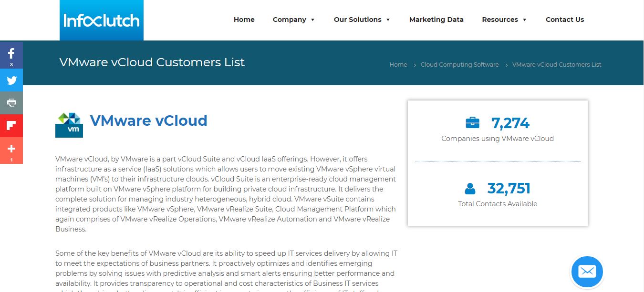Screen dimensions: 644x292
Task: Click the 32,751 contacts count
Action: pos(509,189)
